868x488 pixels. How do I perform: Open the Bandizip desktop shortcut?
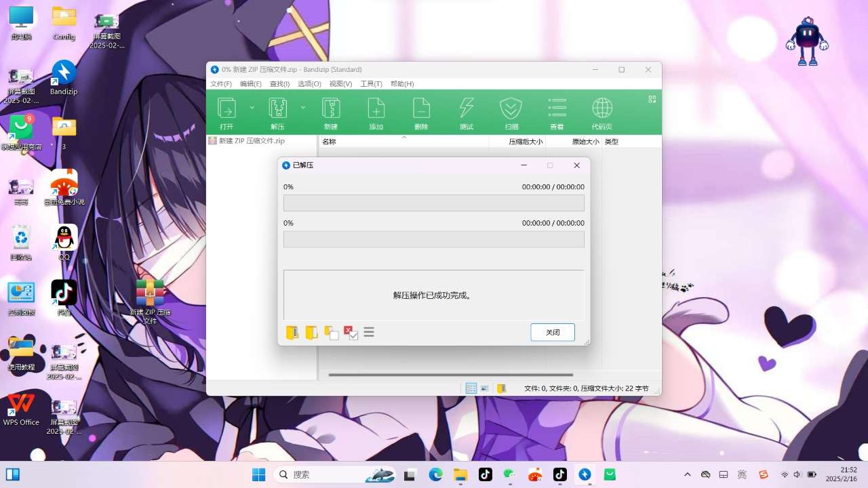click(x=64, y=78)
